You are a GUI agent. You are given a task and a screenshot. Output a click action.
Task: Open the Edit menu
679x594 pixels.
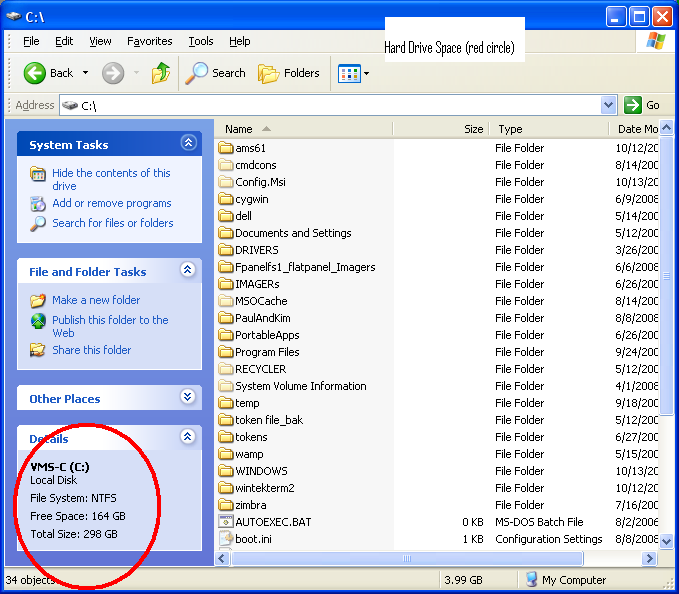(x=64, y=41)
